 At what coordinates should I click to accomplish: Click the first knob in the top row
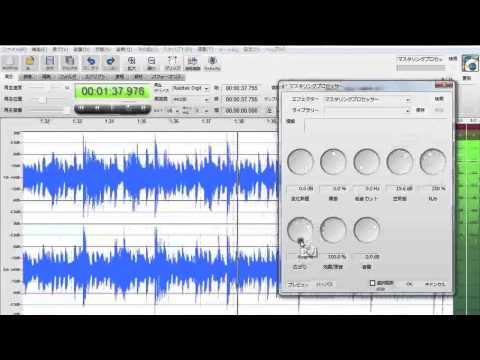coord(300,162)
